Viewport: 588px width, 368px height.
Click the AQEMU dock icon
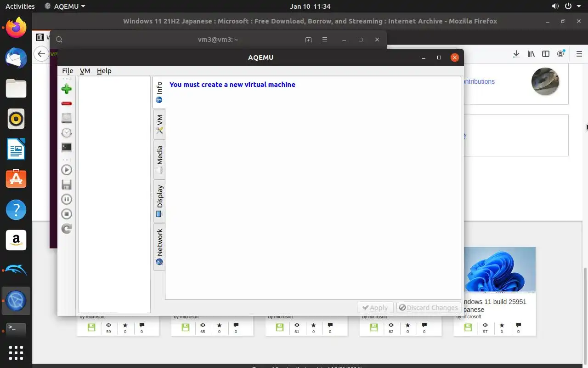tap(16, 300)
